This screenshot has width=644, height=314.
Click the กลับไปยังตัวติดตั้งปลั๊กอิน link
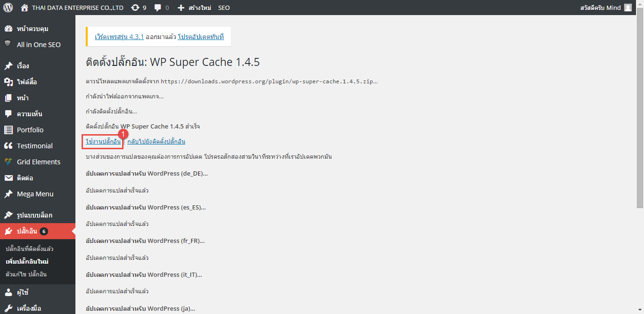coord(156,141)
